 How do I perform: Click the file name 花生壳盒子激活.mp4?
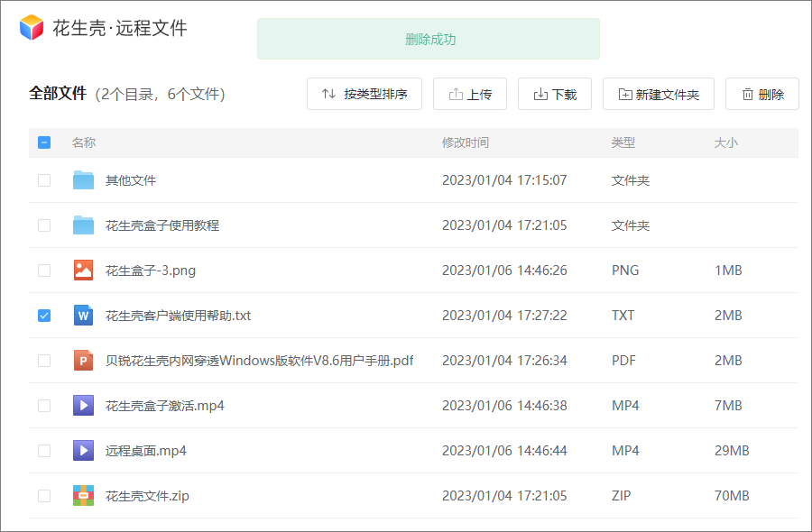click(165, 405)
